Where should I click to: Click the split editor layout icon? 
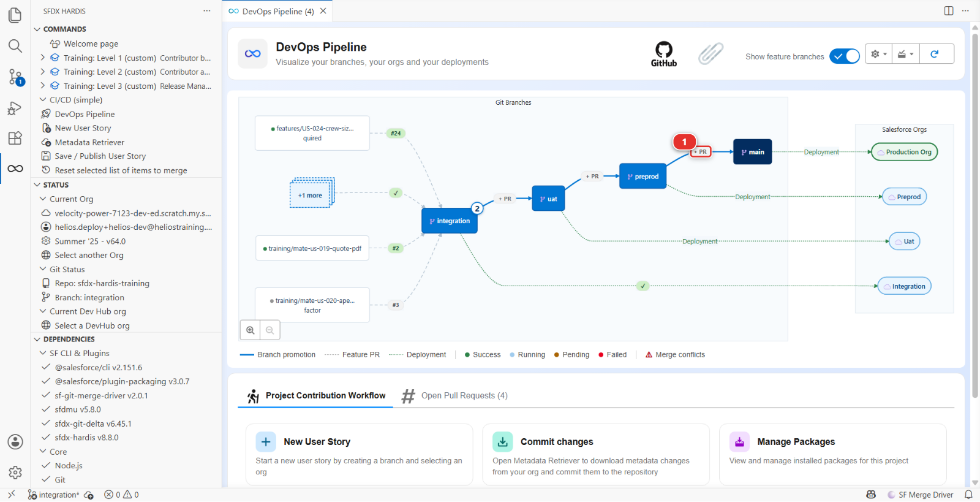949,11
